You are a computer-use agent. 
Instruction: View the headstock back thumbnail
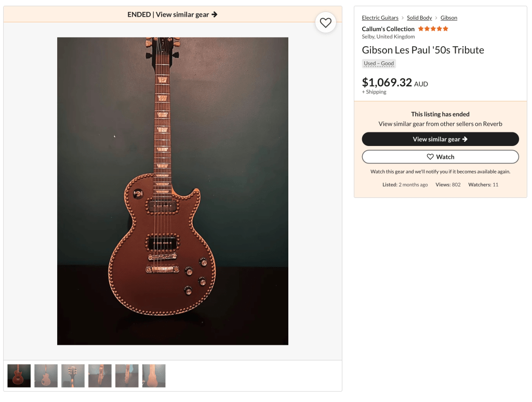click(x=73, y=376)
